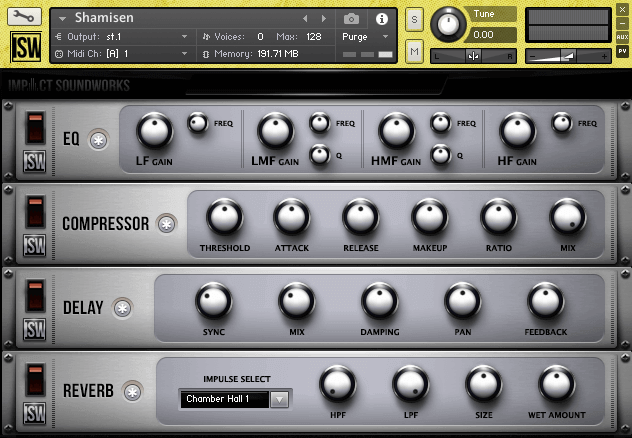Click the Delay Damping knob
This screenshot has width=632, height=438.
[380, 301]
